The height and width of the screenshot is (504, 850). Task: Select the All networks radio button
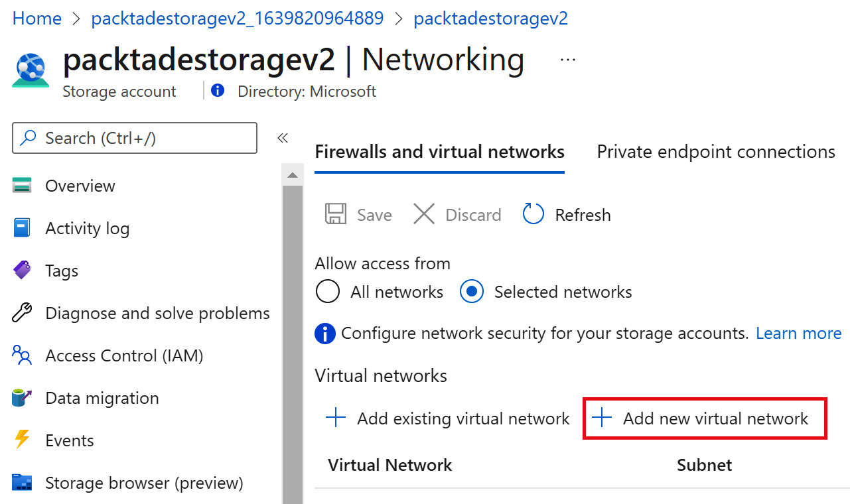328,292
